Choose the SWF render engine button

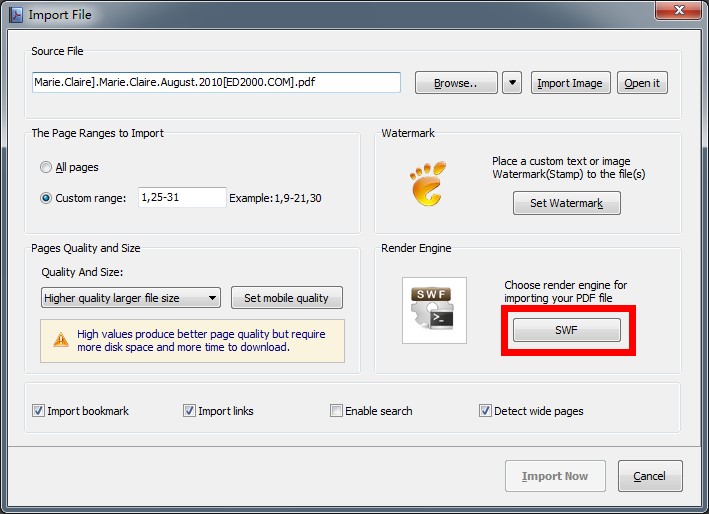tap(566, 330)
